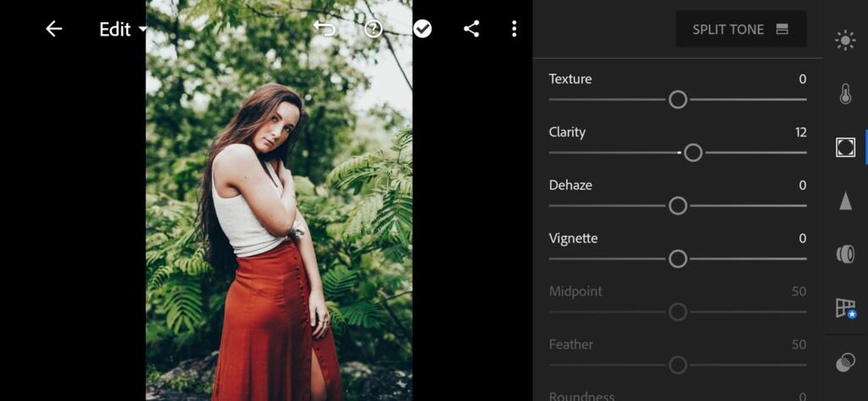868x401 pixels.
Task: Tap the portrait photo preview
Action: [x=279, y=200]
